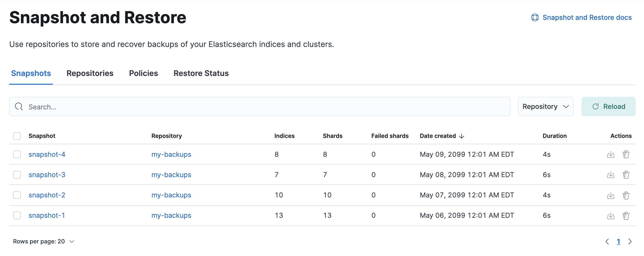Open the Repository filter dropdown
This screenshot has width=644, height=256.
[x=545, y=107]
